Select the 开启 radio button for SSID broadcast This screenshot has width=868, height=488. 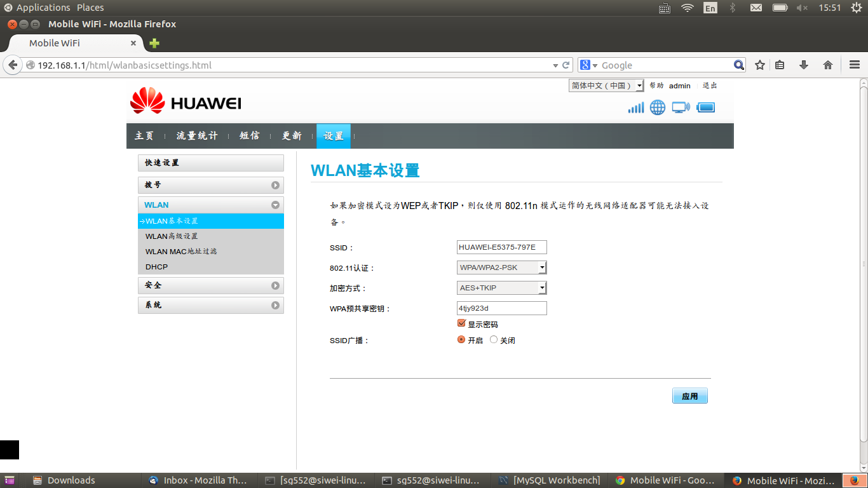[461, 339]
